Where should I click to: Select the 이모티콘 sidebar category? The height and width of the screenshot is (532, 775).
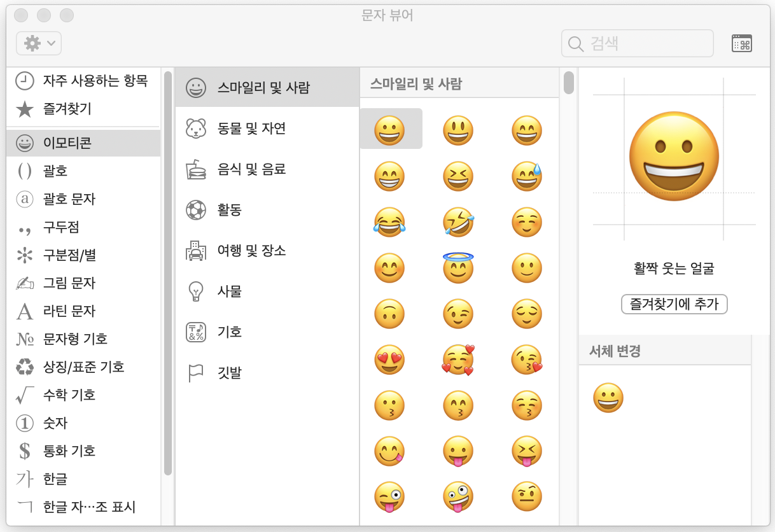(83, 143)
